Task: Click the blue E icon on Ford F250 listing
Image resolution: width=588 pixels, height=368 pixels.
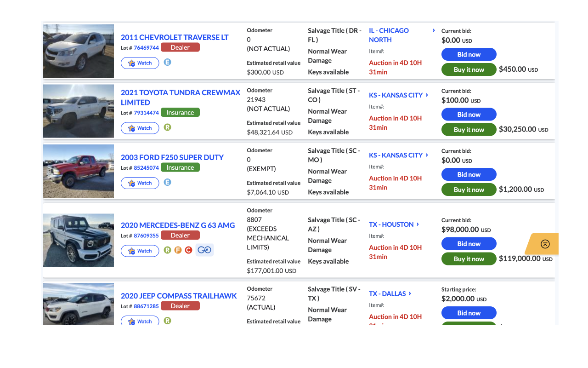Action: click(x=167, y=182)
